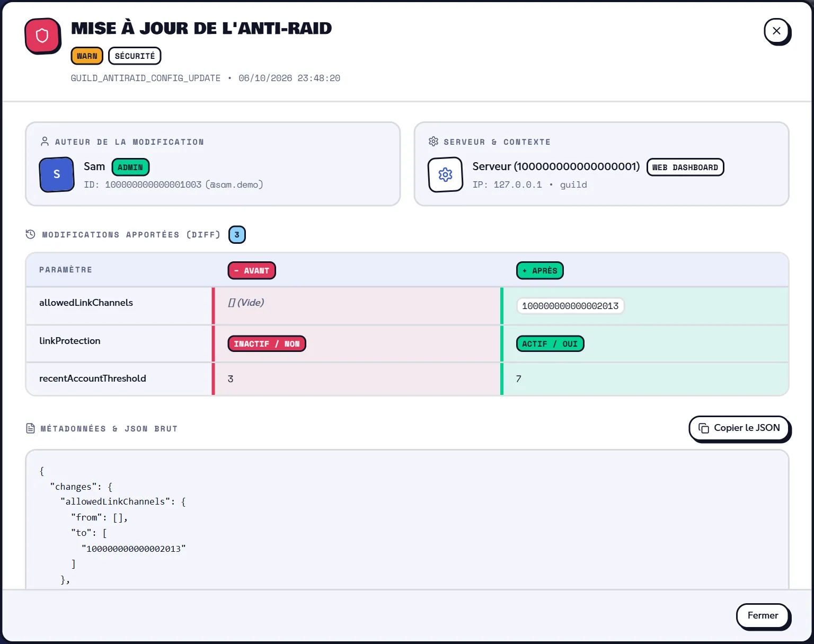Click the IP 127.0.0.1 guild line
The height and width of the screenshot is (644, 814).
pos(529,184)
